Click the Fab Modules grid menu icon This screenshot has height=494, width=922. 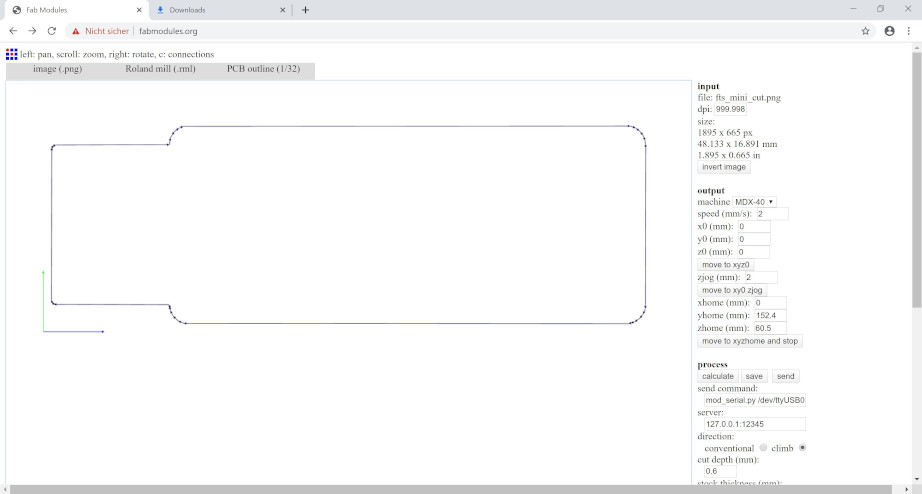point(11,54)
